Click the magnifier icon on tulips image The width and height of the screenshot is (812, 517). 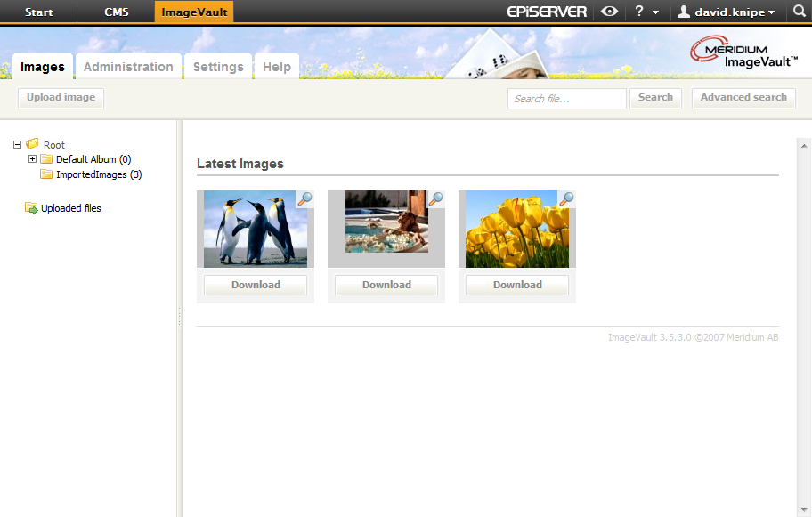tap(566, 199)
